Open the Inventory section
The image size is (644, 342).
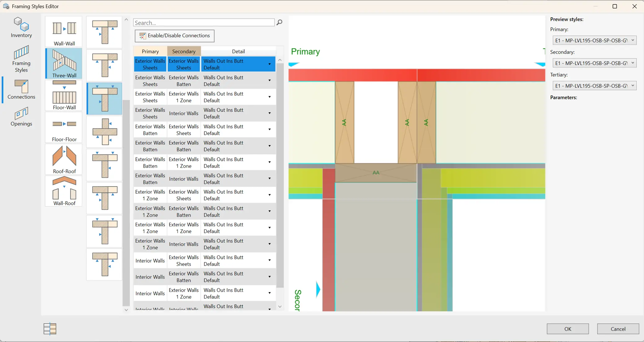coord(21,28)
